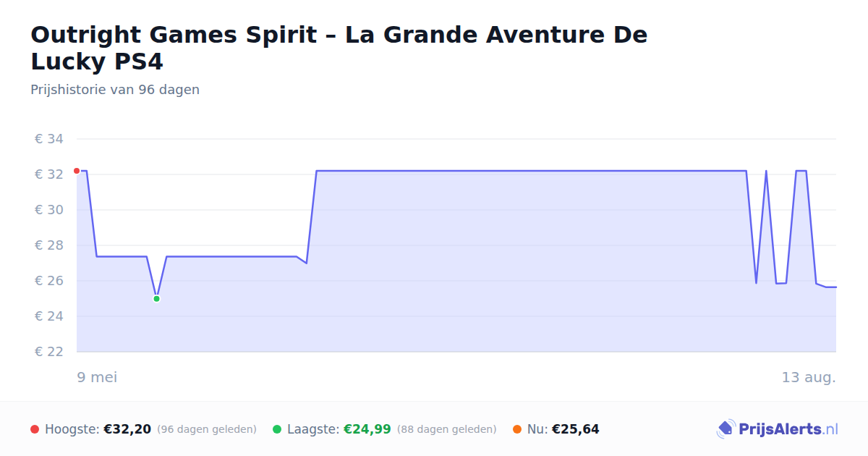Click the € 22 axis label
868x456 pixels.
coord(49,352)
